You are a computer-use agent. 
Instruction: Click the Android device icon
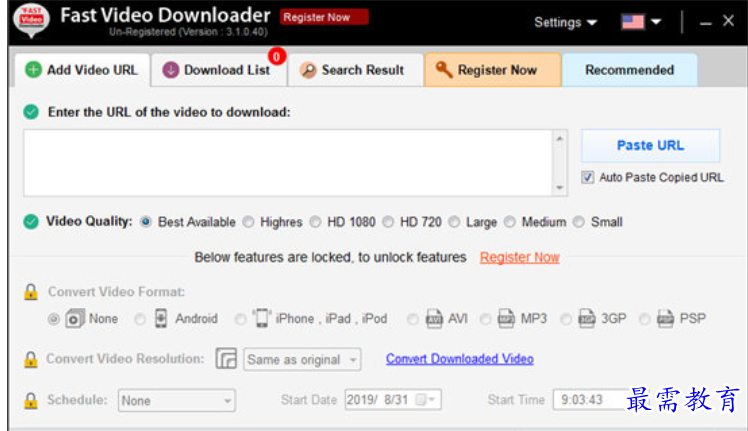161,318
